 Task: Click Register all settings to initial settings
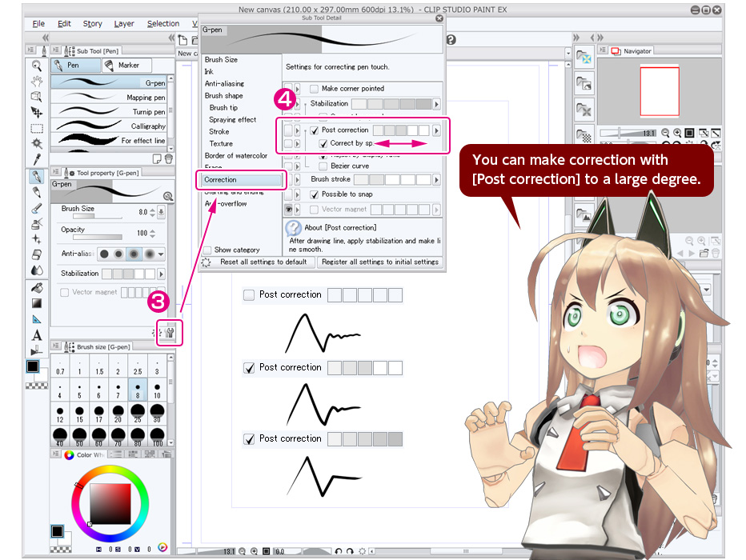(380, 262)
